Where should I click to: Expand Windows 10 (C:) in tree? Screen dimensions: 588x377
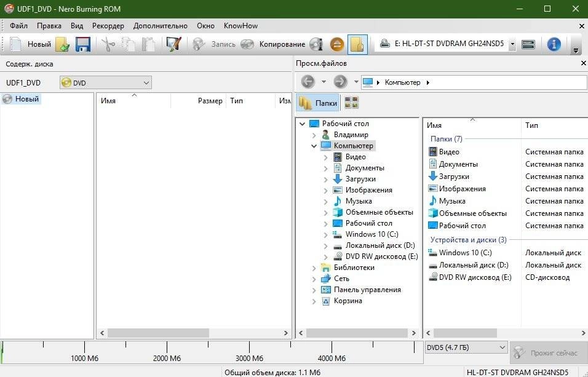pyautogui.click(x=325, y=235)
